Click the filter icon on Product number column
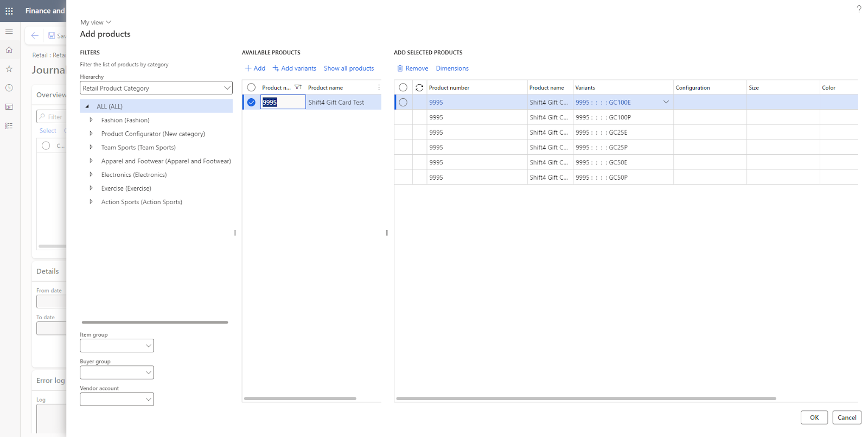Viewport: 868px width, 437px height. pyautogui.click(x=298, y=87)
